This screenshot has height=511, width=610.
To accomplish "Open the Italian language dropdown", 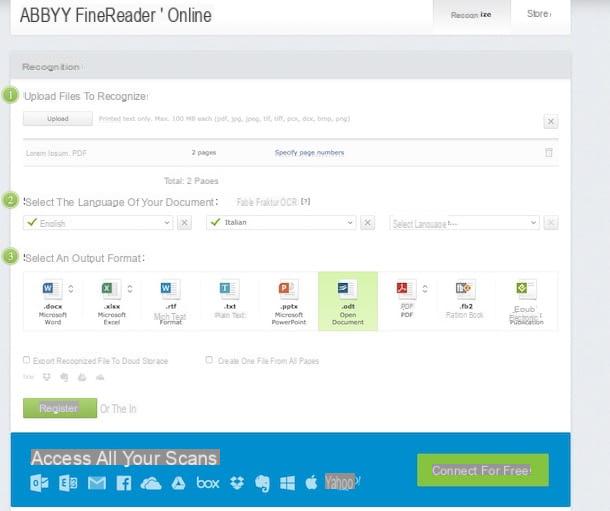I will (x=281, y=222).
